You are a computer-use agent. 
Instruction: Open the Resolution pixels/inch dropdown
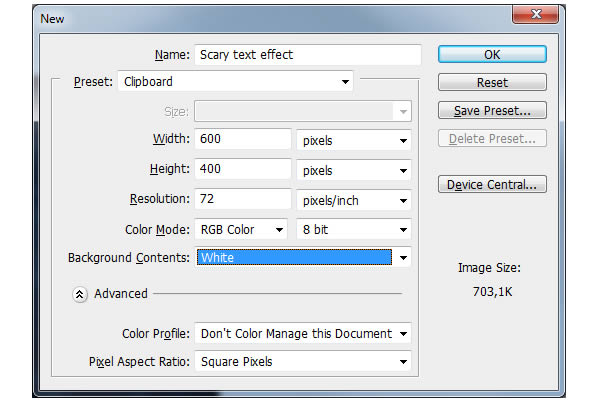(354, 200)
